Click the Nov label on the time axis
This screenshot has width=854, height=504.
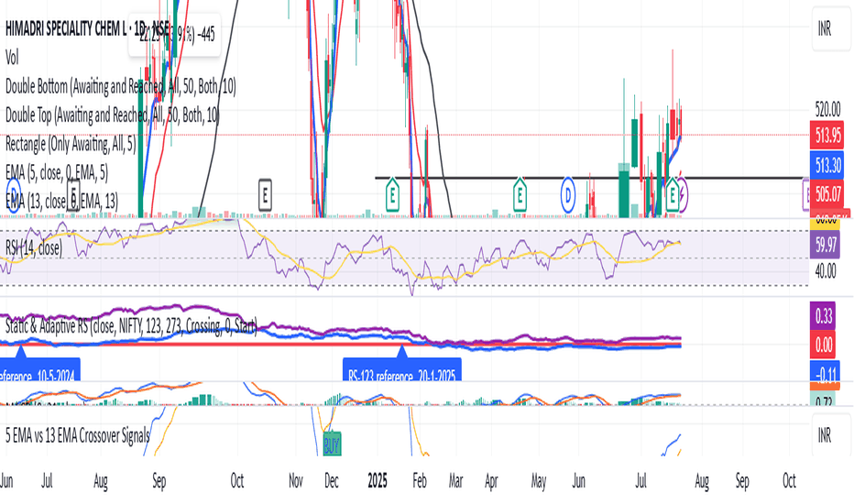[296, 480]
